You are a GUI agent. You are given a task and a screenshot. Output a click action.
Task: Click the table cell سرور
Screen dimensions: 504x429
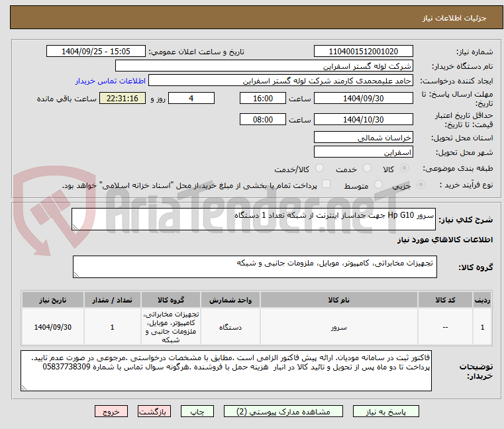(339, 327)
